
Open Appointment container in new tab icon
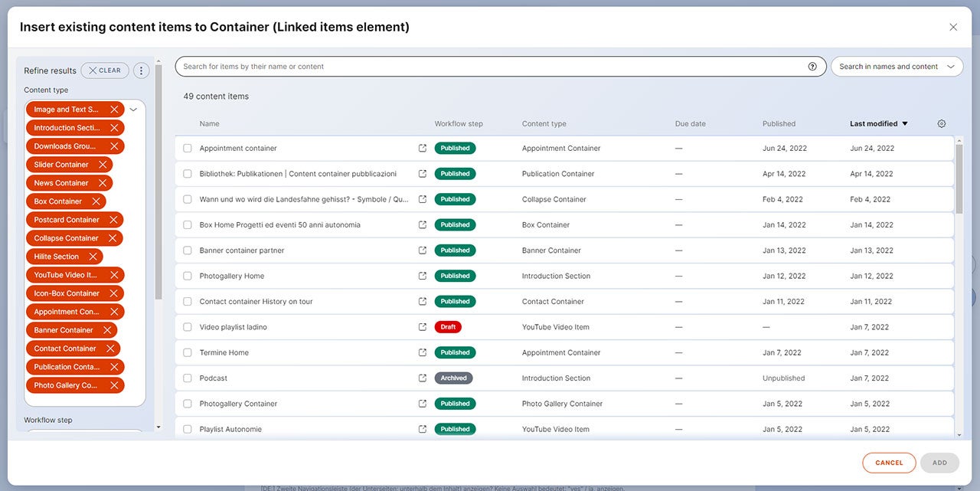click(x=423, y=149)
